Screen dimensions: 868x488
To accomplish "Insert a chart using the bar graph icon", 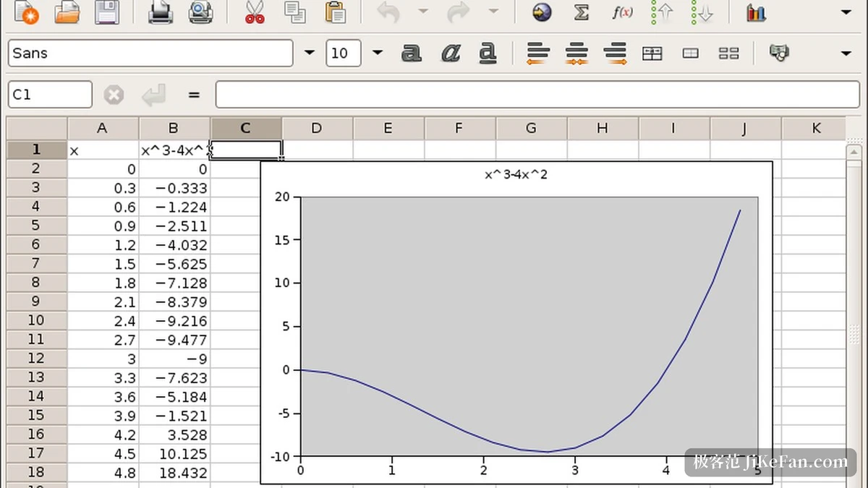I will point(756,12).
